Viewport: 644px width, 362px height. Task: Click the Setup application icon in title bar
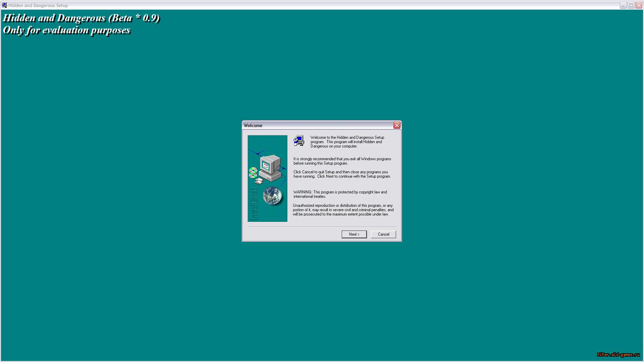pyautogui.click(x=4, y=5)
